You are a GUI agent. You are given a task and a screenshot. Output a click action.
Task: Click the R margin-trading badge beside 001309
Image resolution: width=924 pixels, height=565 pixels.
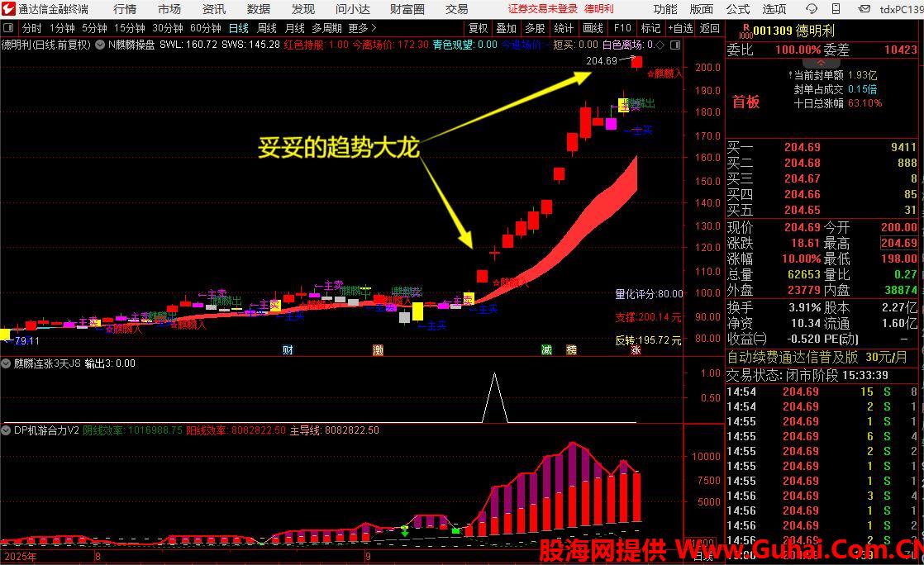745,31
